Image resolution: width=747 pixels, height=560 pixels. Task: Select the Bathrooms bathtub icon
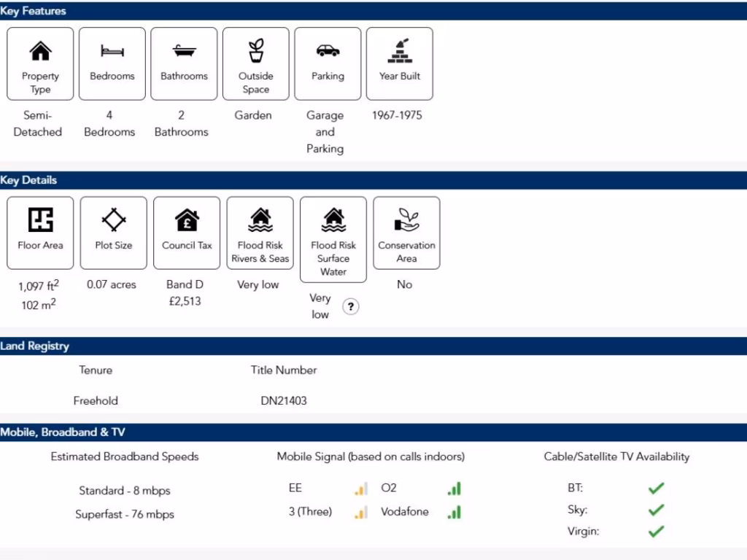click(184, 51)
